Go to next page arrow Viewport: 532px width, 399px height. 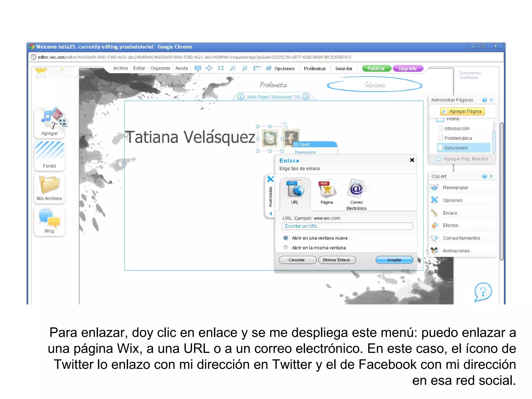[306, 97]
